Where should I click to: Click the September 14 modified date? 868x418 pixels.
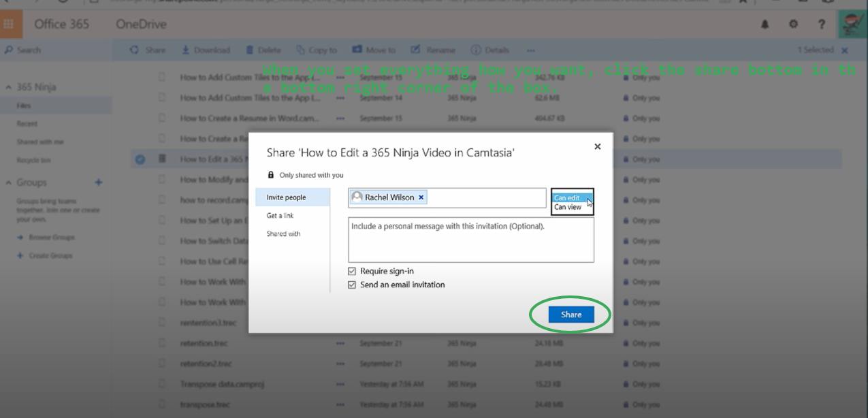click(381, 98)
